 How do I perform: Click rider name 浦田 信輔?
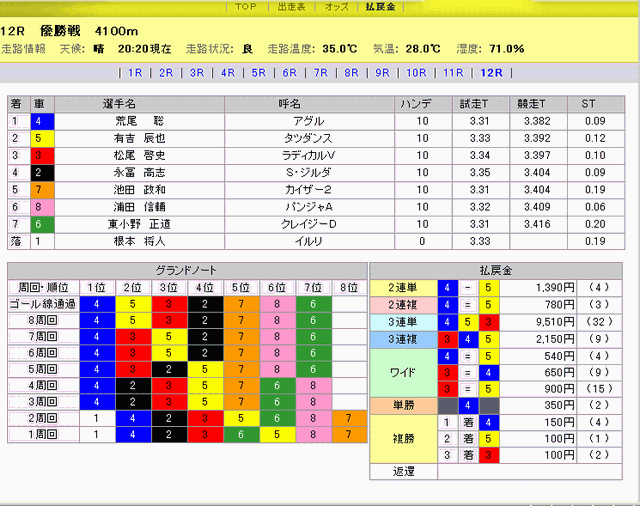coord(139,207)
